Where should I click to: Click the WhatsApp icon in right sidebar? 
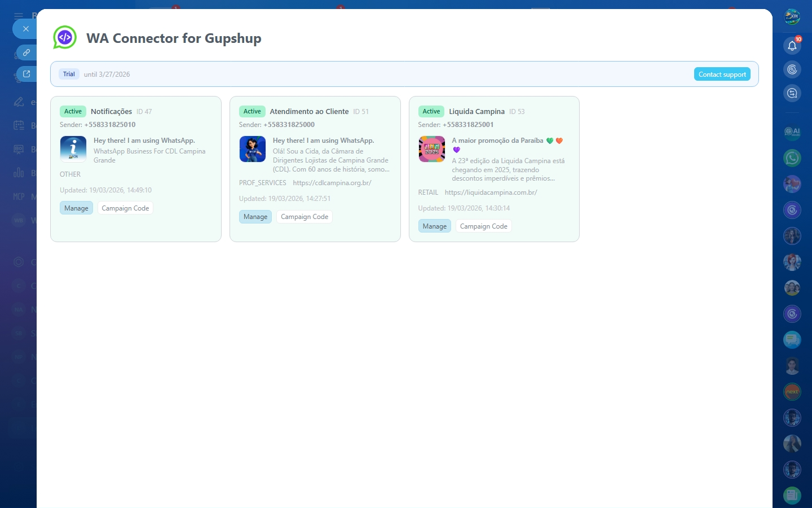point(792,158)
